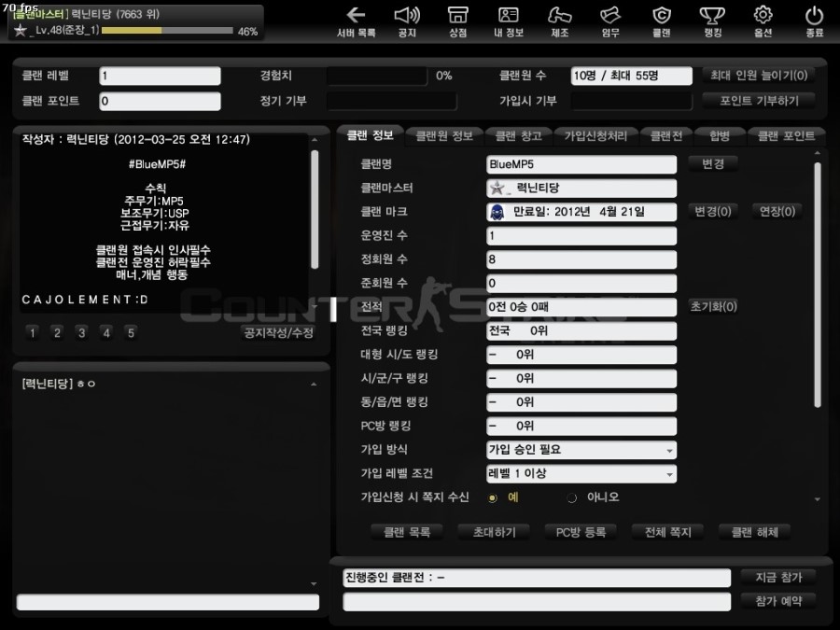Click the 포인트 기부하기 button
Viewport: 840px width, 630px height.
click(759, 101)
